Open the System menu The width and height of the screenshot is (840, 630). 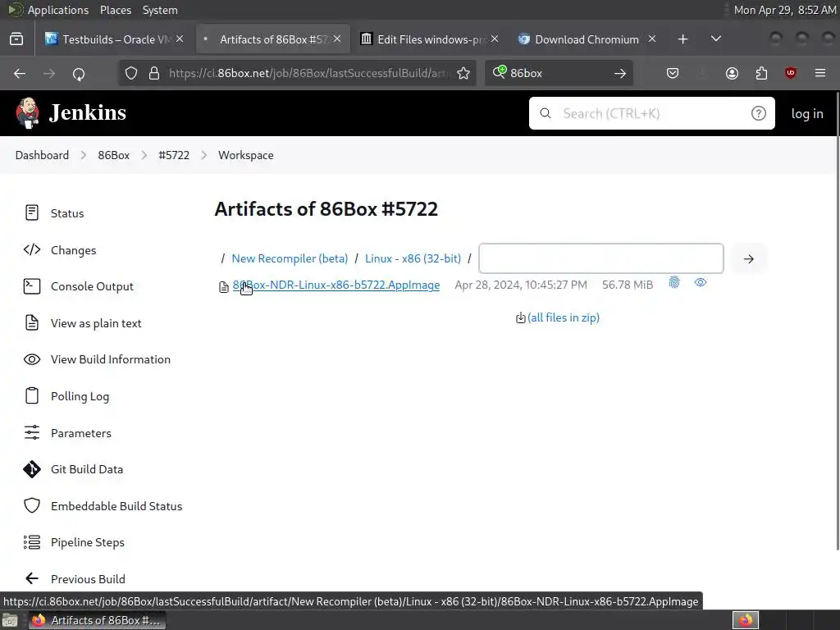point(160,10)
